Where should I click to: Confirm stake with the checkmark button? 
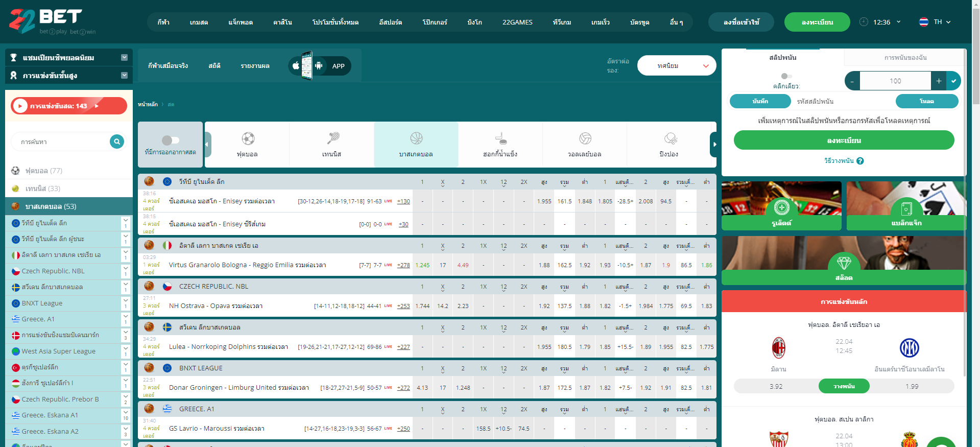point(953,81)
